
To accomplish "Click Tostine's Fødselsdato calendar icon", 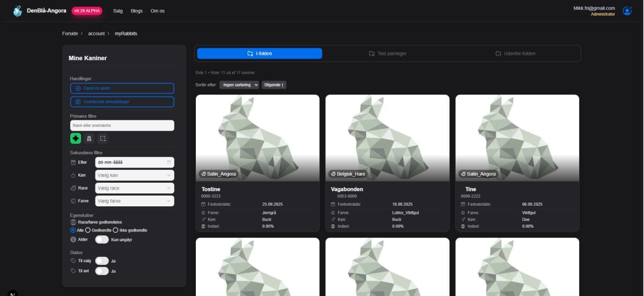I will coord(204,204).
